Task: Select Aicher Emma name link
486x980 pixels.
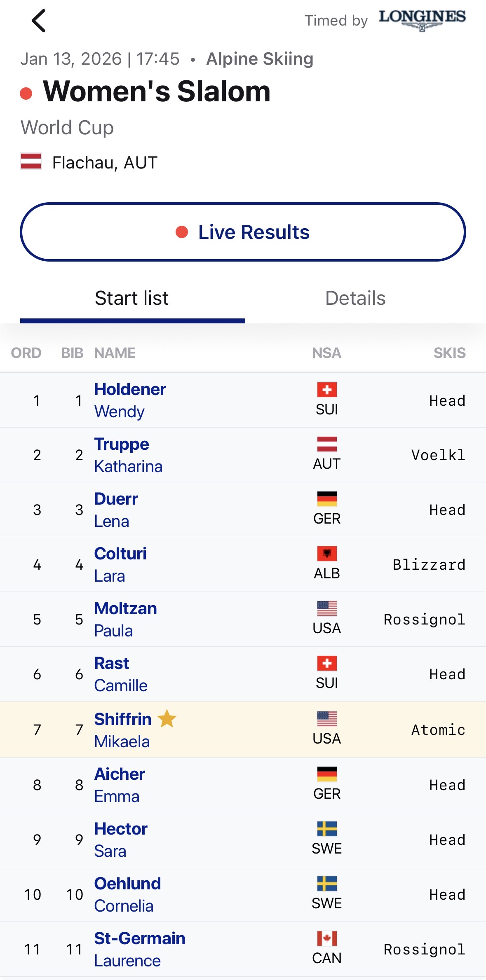Action: click(x=120, y=785)
